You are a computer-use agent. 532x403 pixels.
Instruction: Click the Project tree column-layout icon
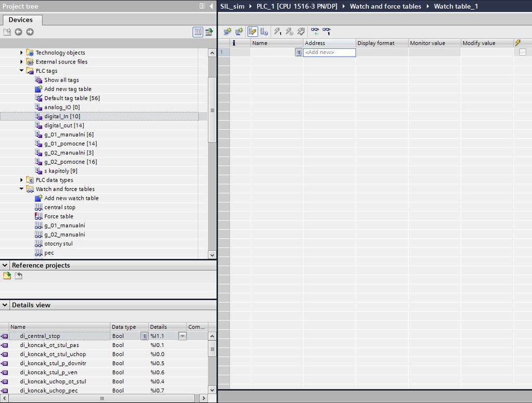(202, 6)
